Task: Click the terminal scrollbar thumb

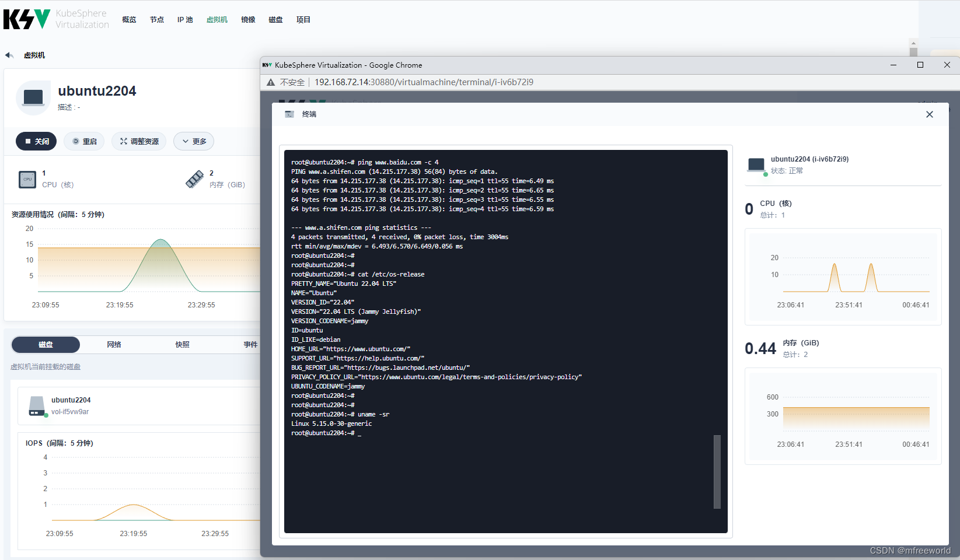Action: pyautogui.click(x=717, y=472)
